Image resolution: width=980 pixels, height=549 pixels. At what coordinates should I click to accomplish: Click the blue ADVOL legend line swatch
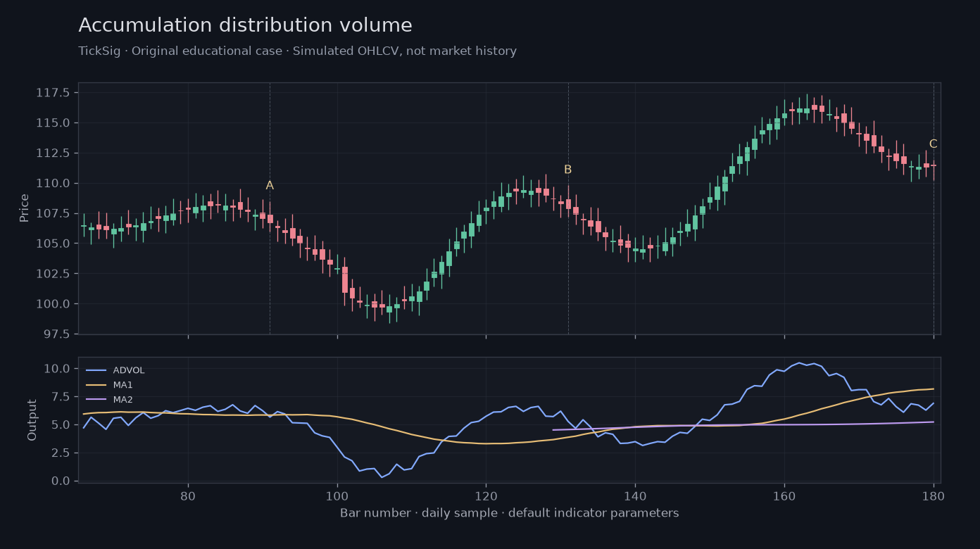[96, 370]
